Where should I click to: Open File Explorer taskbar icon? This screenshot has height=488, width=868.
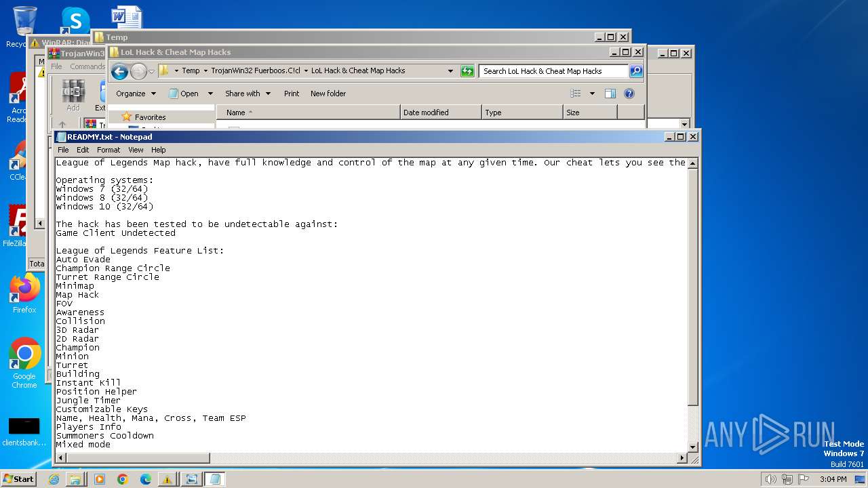75,479
